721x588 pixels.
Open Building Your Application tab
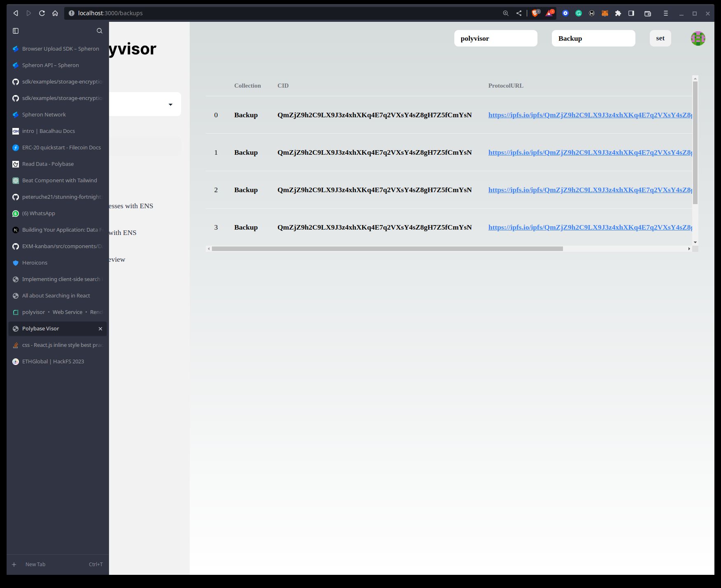58,230
